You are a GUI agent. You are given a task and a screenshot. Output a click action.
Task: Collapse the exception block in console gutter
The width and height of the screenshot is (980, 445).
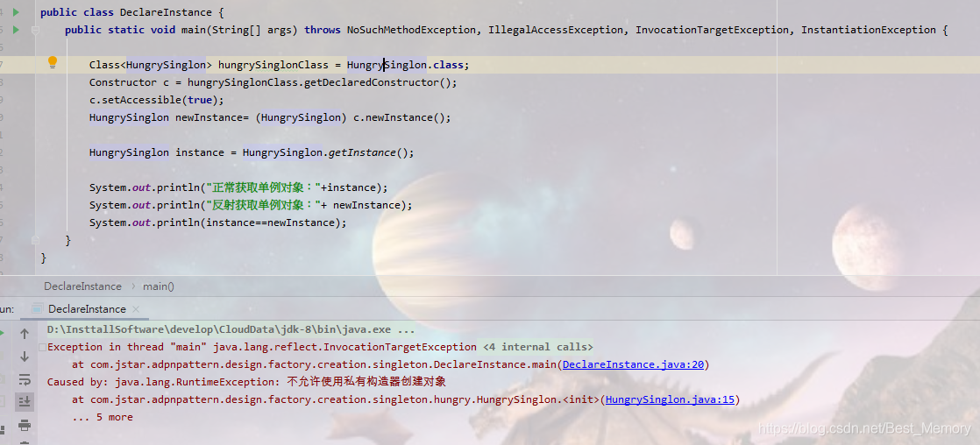click(42, 347)
